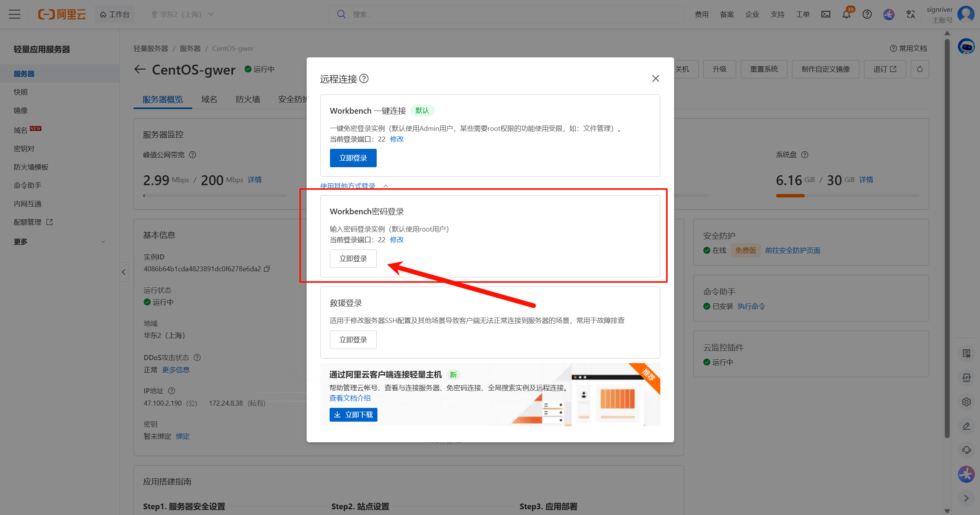The width and height of the screenshot is (980, 515).
Task: Copy the instance ID
Action: tap(267, 269)
